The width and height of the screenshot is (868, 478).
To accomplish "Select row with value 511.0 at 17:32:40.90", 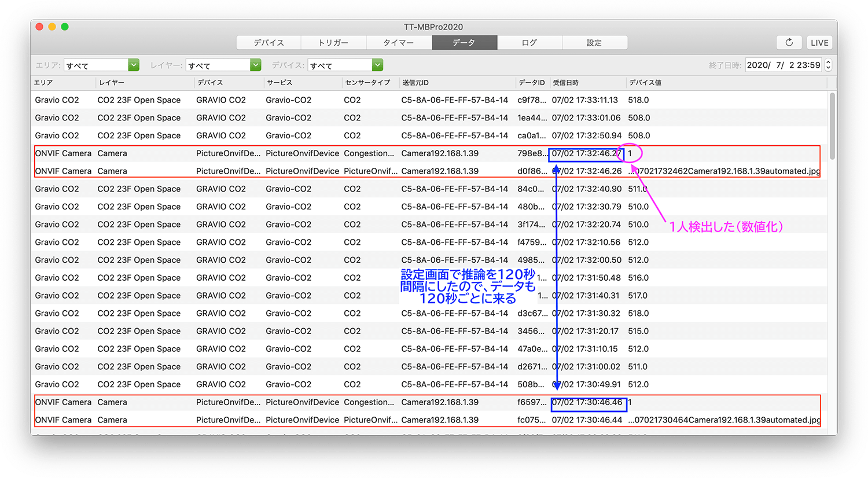I will [x=429, y=189].
